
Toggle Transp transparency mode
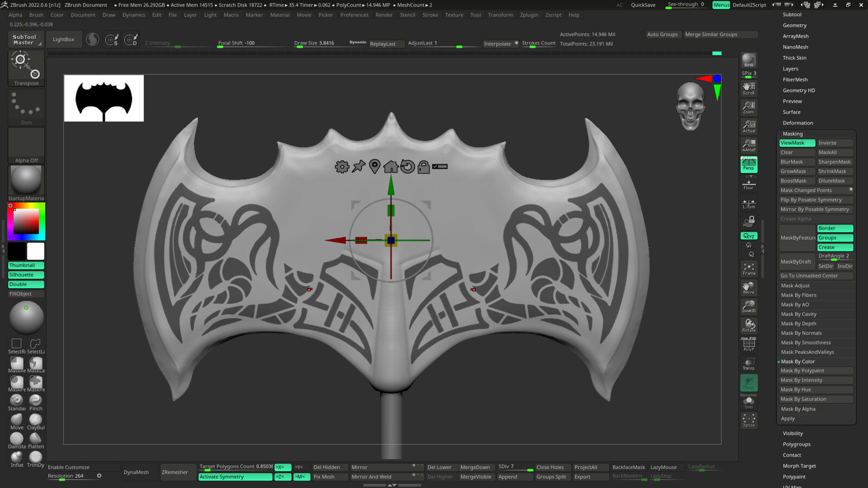(749, 364)
